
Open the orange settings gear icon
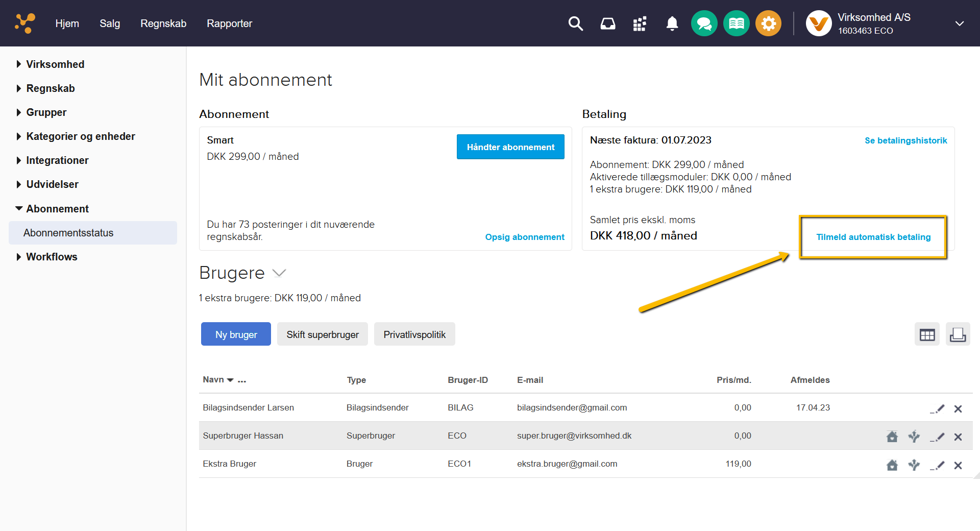[x=768, y=23]
